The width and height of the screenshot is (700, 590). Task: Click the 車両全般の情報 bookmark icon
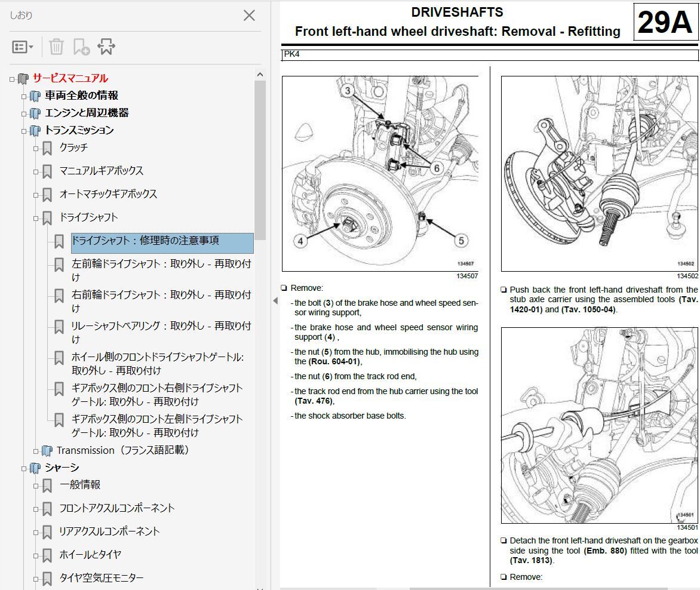click(35, 96)
